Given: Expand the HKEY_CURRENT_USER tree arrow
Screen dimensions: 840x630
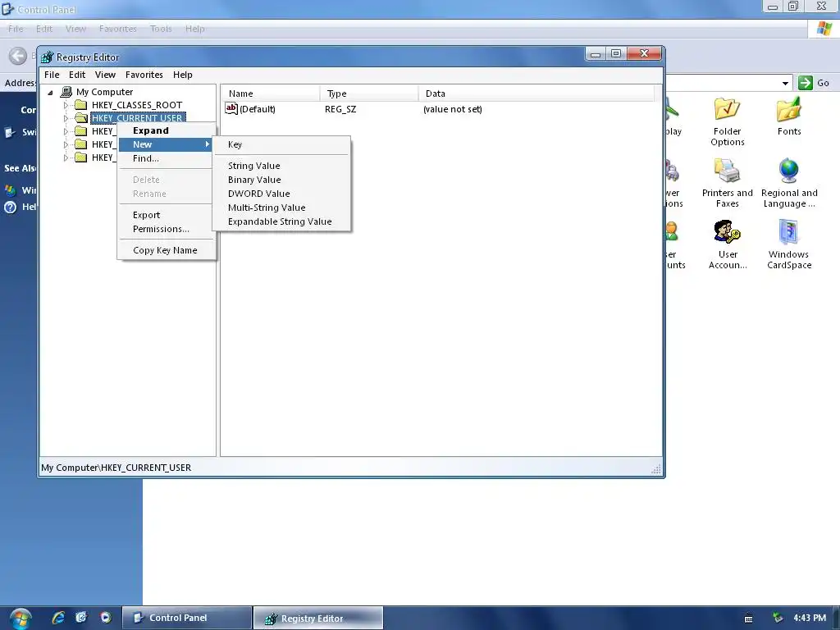Looking at the screenshot, I should [x=66, y=118].
